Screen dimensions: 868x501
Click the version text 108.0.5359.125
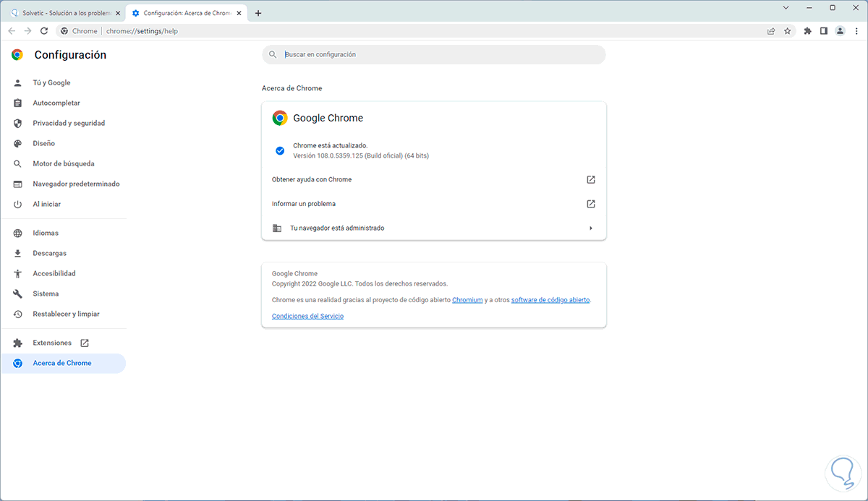(361, 155)
